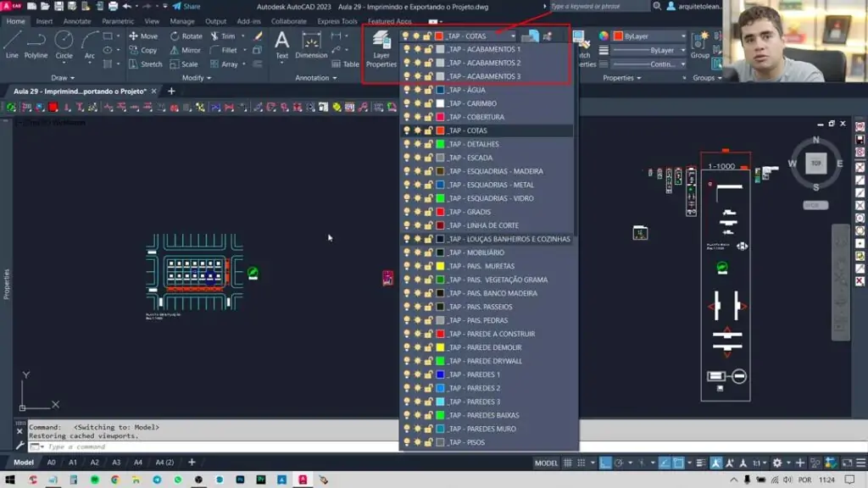868x488 pixels.
Task: Click the Mirror tool
Action: click(x=186, y=50)
